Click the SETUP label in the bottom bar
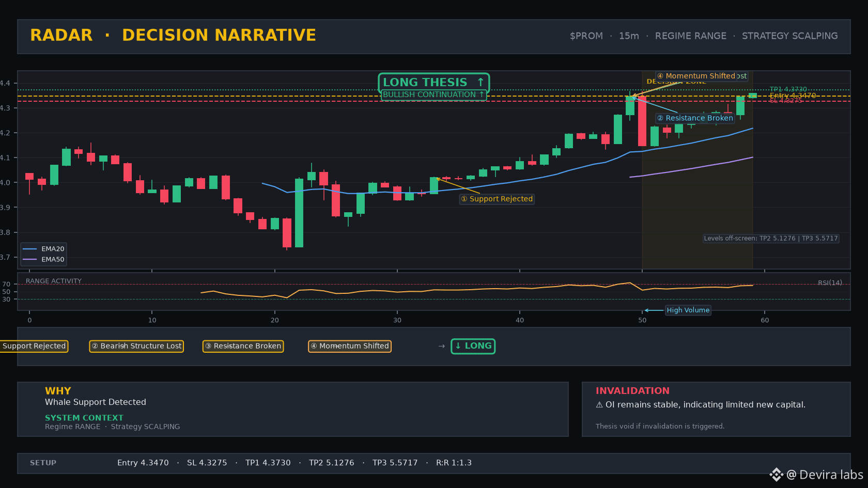 point(43,463)
